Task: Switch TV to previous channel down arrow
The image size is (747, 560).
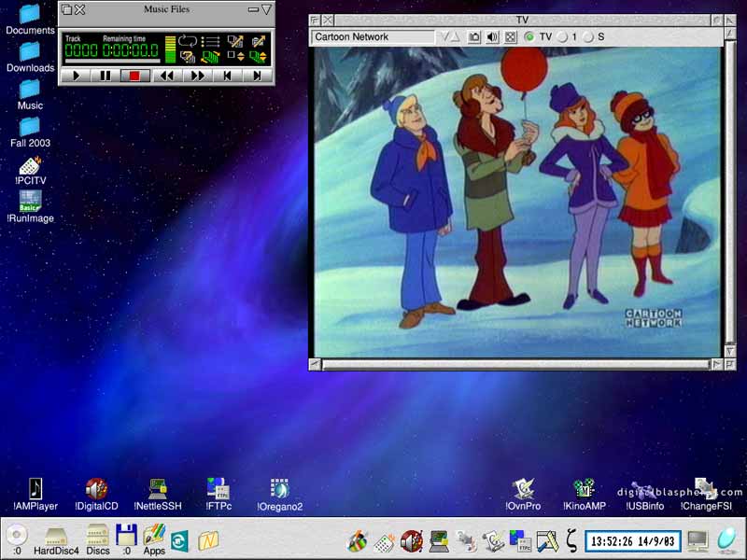Action: (x=445, y=37)
